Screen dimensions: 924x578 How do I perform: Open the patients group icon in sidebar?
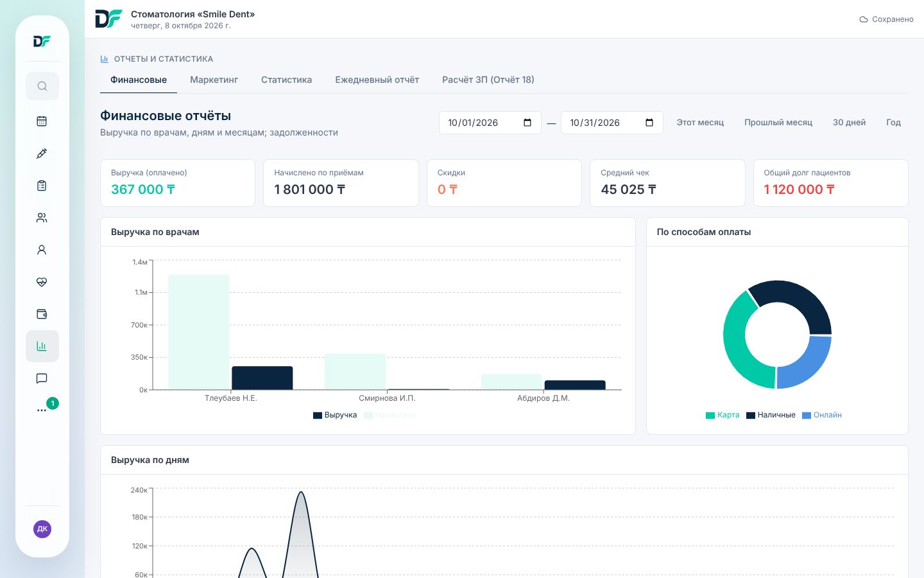click(x=42, y=218)
